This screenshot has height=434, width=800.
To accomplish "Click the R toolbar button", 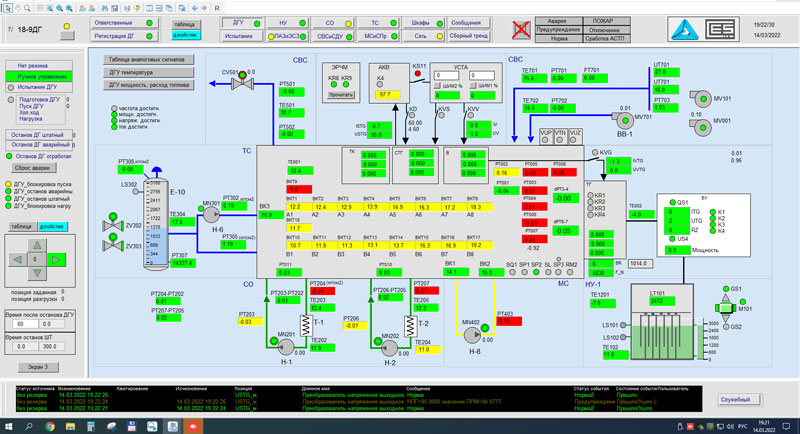I will point(217,8).
